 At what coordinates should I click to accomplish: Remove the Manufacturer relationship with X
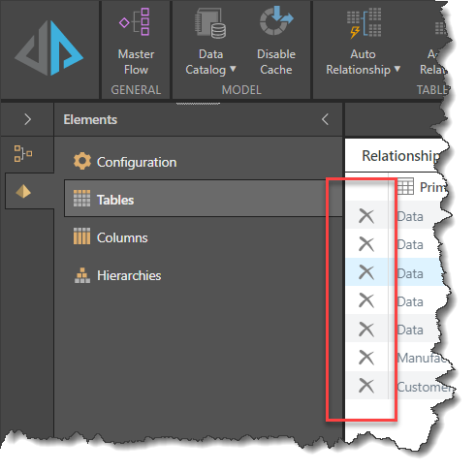coord(366,358)
